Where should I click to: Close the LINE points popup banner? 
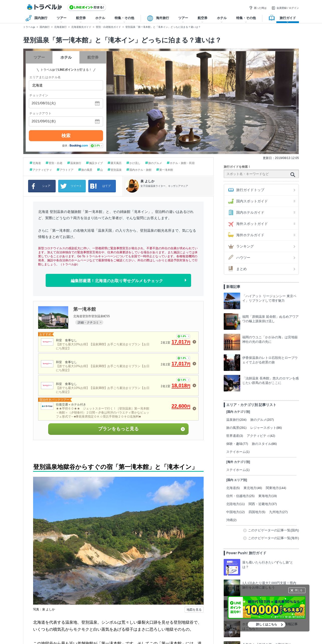[x=297, y=590]
